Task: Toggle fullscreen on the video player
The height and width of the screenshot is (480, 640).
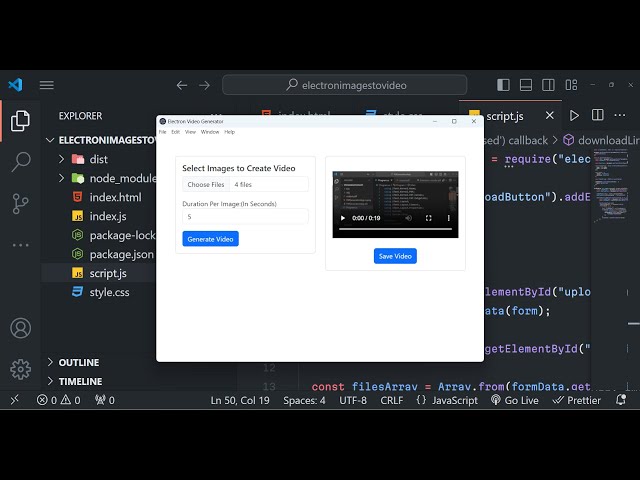Action: [428, 218]
